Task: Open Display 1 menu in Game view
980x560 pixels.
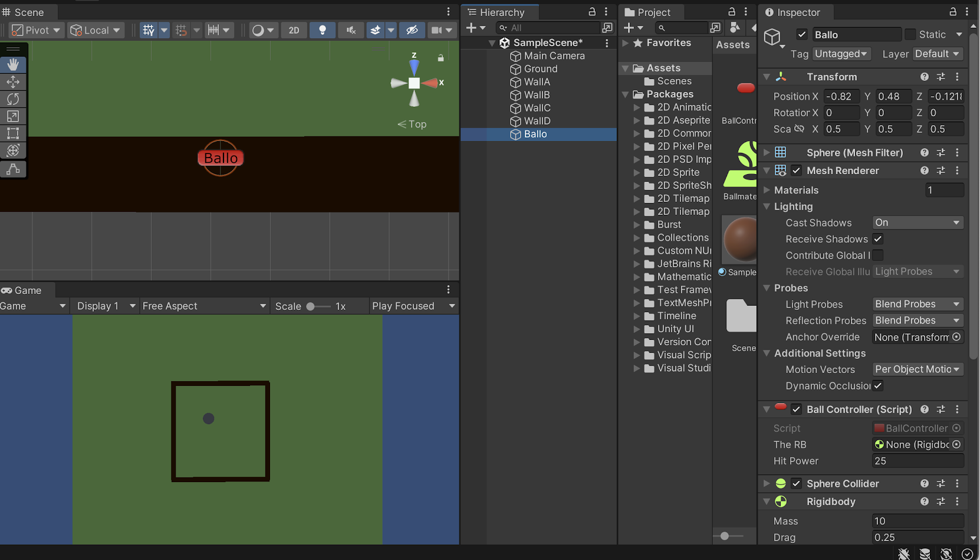Action: tap(106, 306)
